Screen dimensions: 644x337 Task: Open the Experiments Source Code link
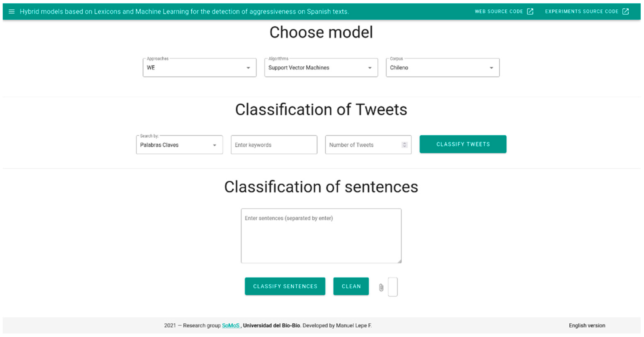[x=582, y=12]
